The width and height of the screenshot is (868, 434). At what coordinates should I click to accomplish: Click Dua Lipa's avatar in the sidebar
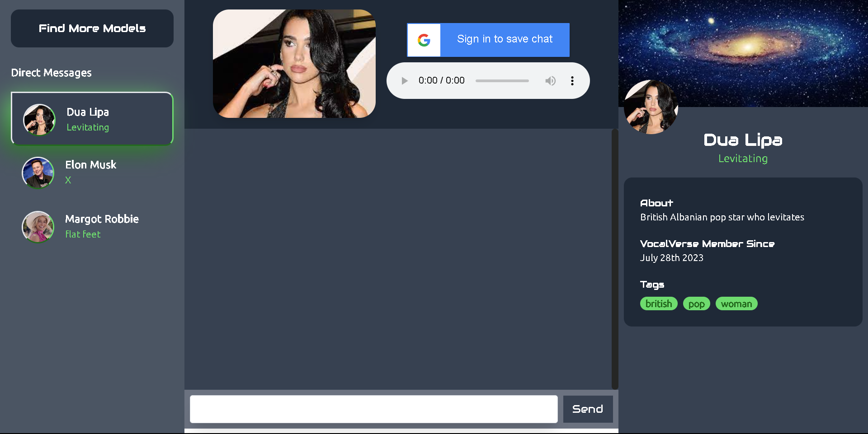point(39,120)
